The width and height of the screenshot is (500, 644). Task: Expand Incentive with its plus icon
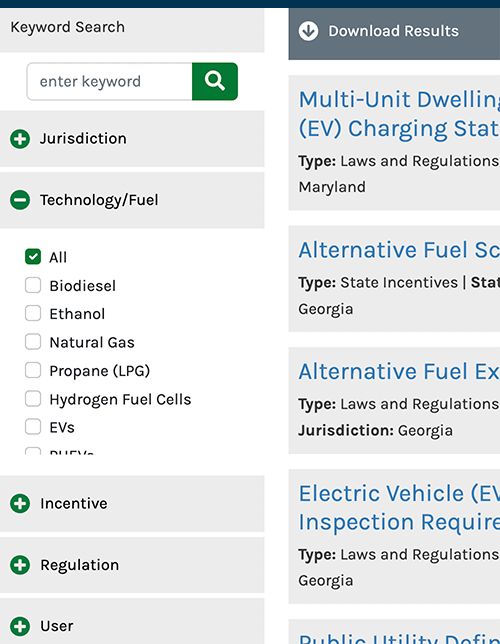point(20,504)
